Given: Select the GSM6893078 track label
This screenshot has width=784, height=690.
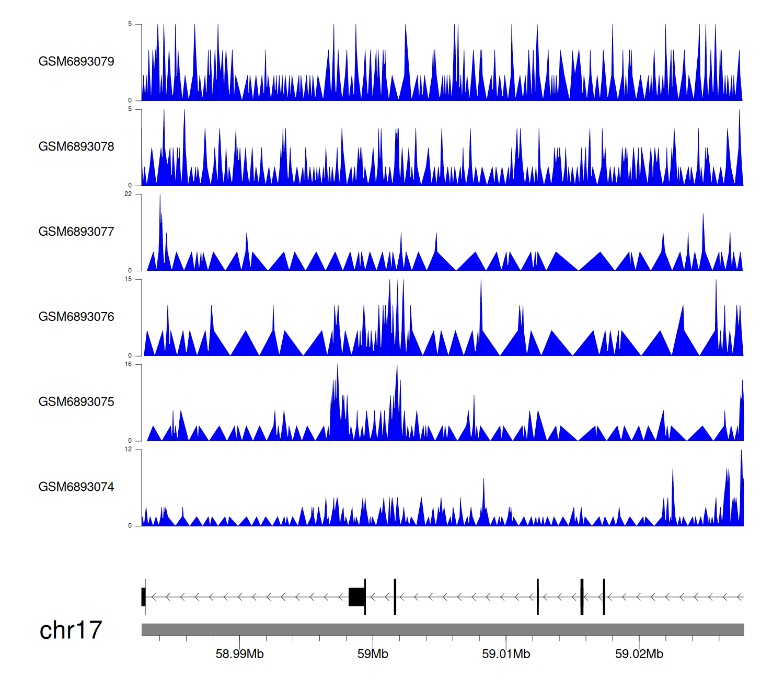Looking at the screenshot, I should pos(76,147).
